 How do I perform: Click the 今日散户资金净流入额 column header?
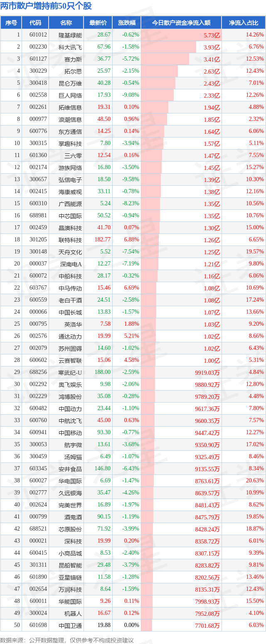[x=181, y=23]
